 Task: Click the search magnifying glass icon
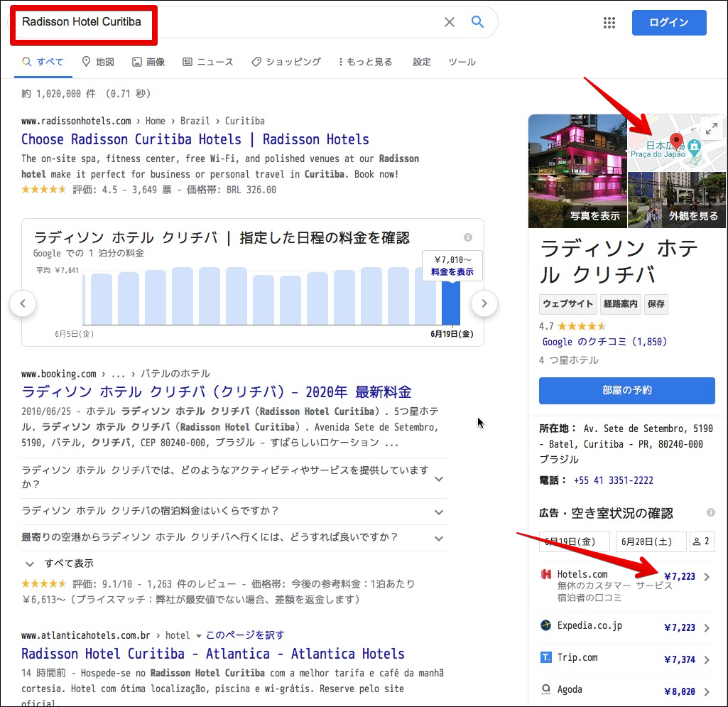[x=477, y=22]
